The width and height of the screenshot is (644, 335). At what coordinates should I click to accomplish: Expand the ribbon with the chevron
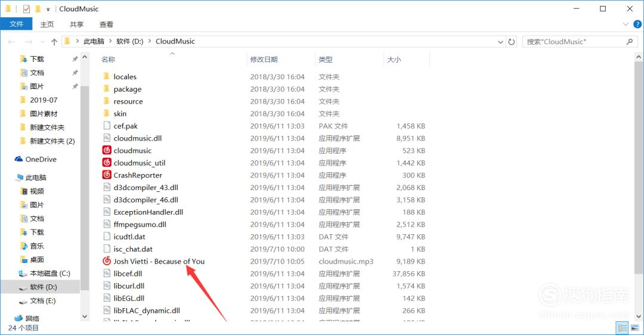(626, 24)
